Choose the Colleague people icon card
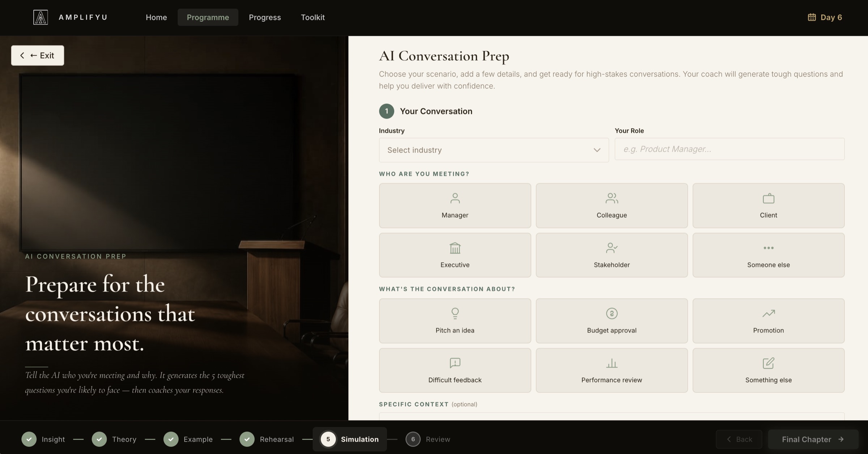The image size is (868, 454). 612,205
